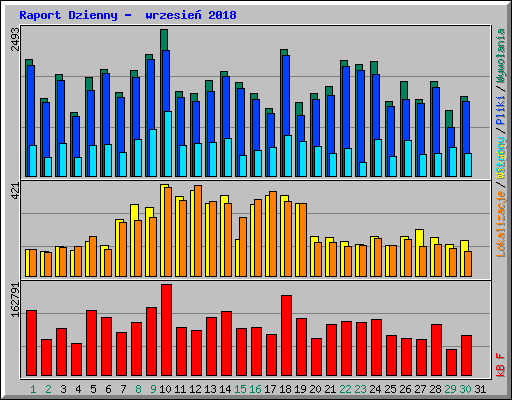Select day 1 label on x-axis
This screenshot has width=512, height=400.
pyautogui.click(x=33, y=389)
